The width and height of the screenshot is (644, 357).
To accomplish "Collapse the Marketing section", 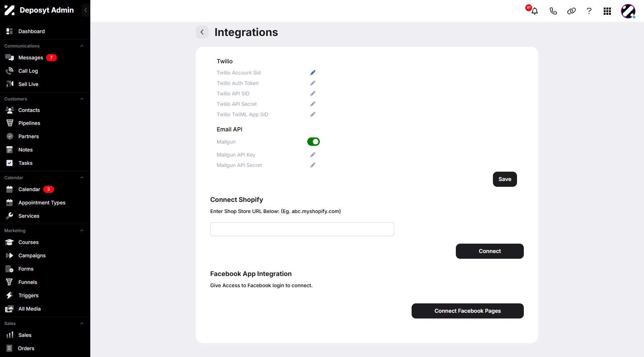I will tap(82, 231).
